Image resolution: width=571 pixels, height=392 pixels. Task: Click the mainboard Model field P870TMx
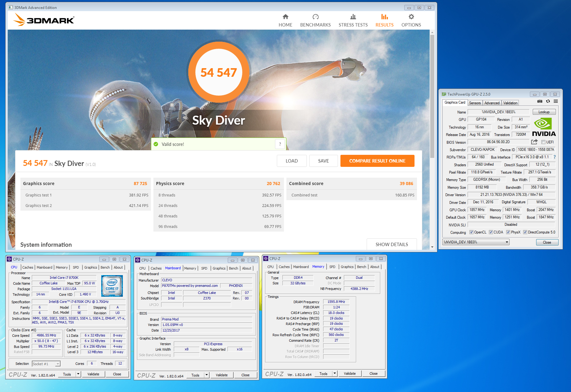190,286
